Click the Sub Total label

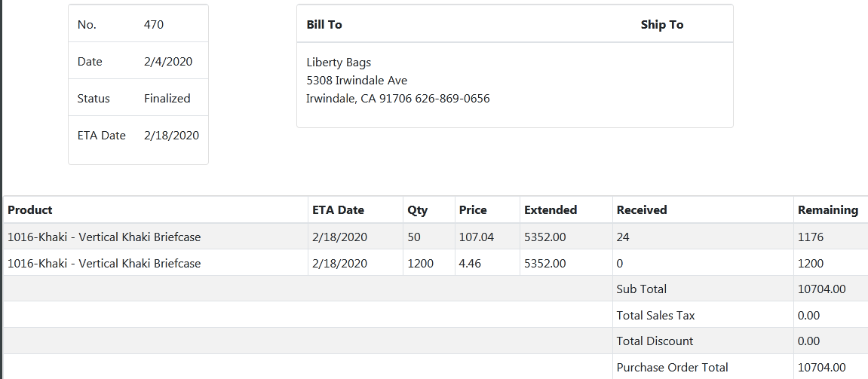pyautogui.click(x=642, y=289)
